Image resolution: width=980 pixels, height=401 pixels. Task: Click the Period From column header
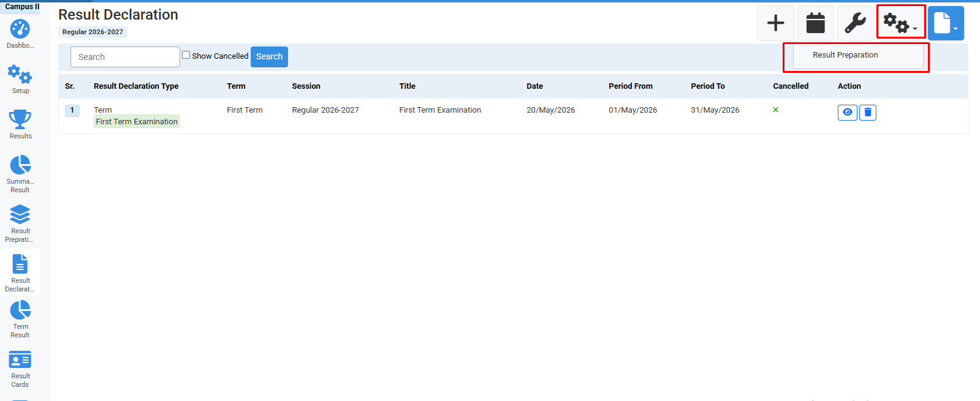click(x=631, y=86)
